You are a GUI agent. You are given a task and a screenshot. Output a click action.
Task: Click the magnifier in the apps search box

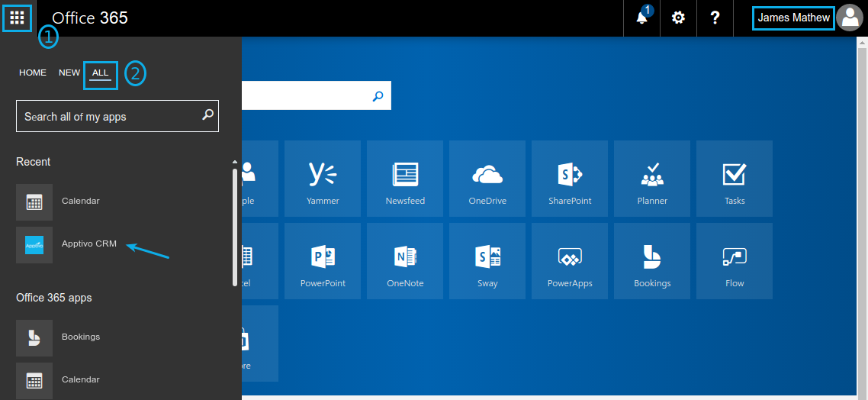coord(207,115)
